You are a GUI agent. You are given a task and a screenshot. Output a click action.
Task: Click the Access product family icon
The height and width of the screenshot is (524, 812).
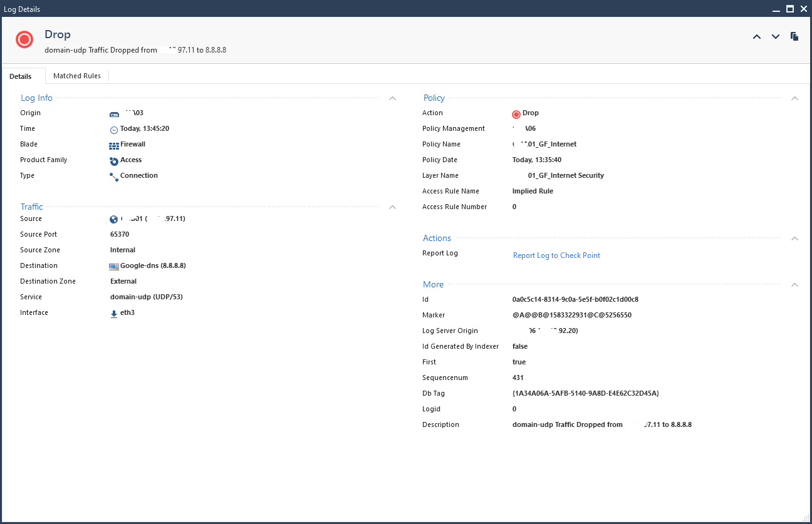[x=114, y=162]
